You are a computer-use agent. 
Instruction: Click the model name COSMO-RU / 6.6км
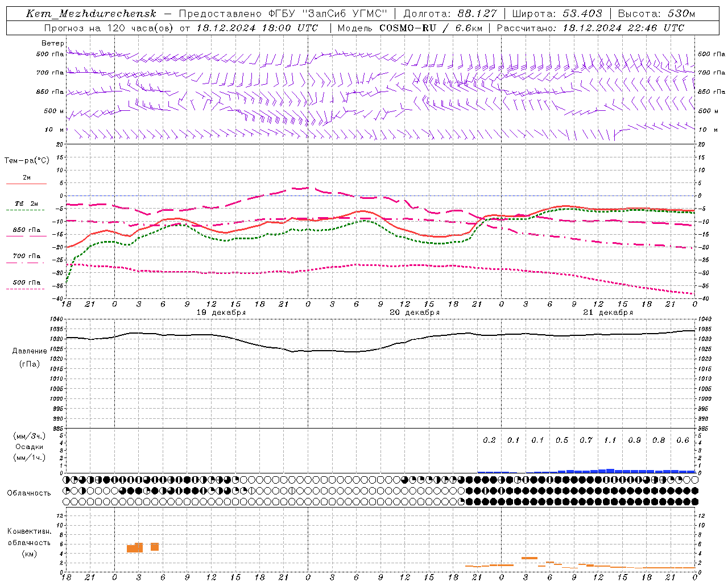pyautogui.click(x=431, y=28)
